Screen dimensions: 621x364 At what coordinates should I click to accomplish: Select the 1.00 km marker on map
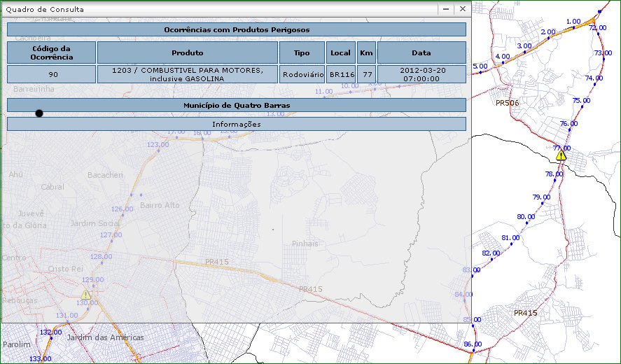click(573, 22)
